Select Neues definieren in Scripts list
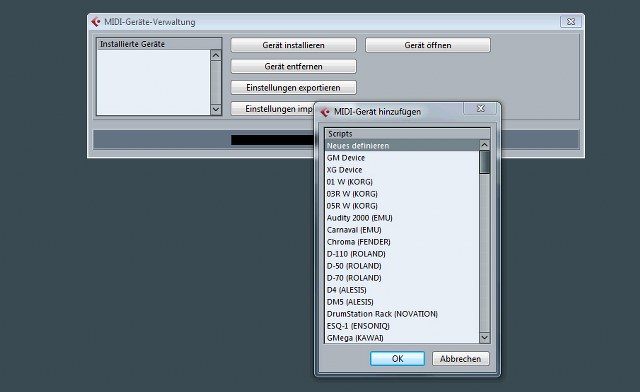This screenshot has height=392, width=640. coord(402,146)
